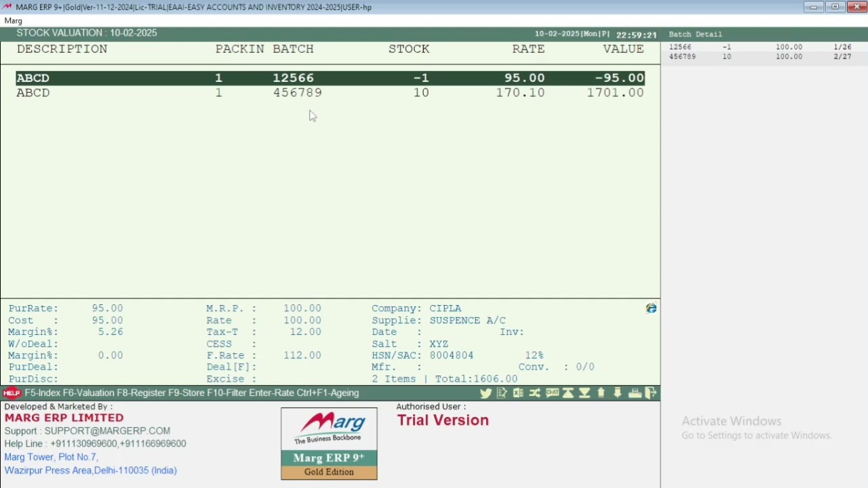Open the Marg menu
This screenshot has width=868, height=488.
(x=14, y=21)
